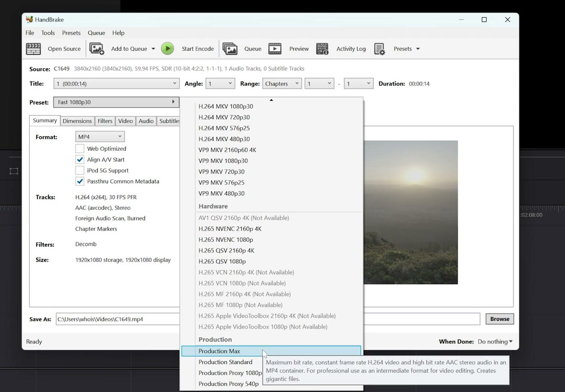Uncheck Align A/V Start
Viewport: 565px width, 392px height.
point(79,160)
